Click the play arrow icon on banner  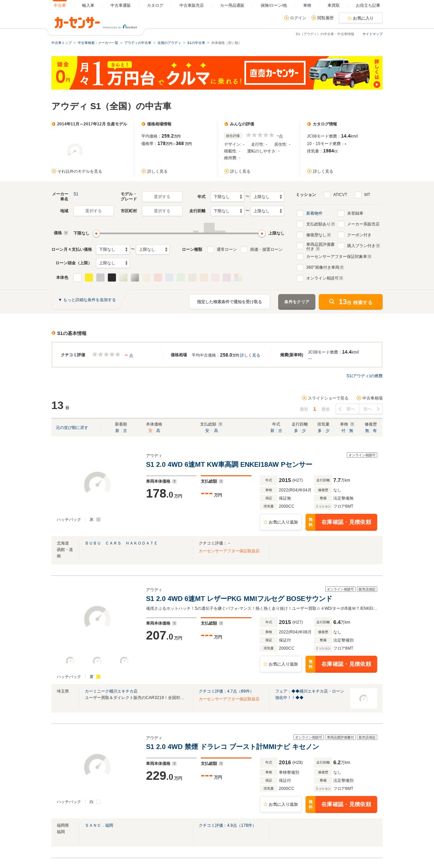pyautogui.click(x=377, y=85)
